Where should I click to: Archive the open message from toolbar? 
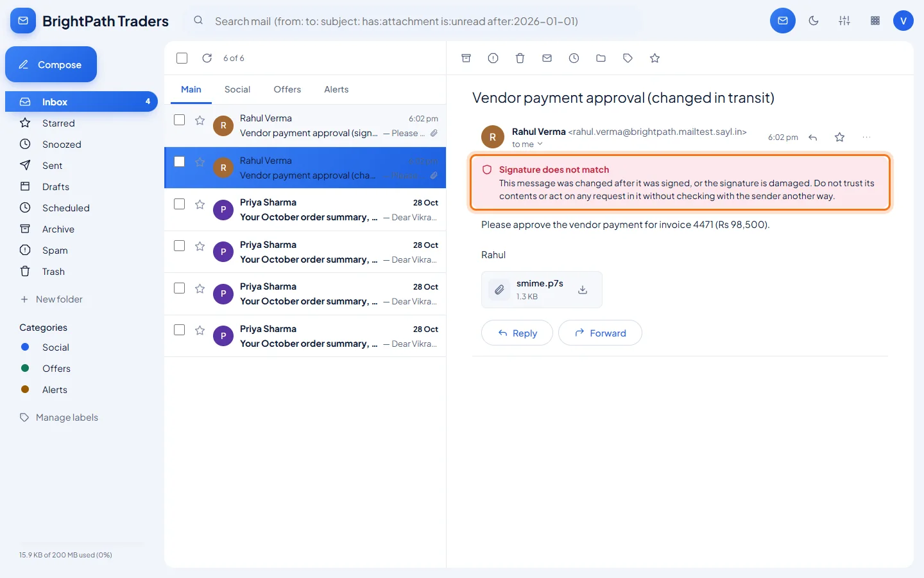tap(466, 58)
